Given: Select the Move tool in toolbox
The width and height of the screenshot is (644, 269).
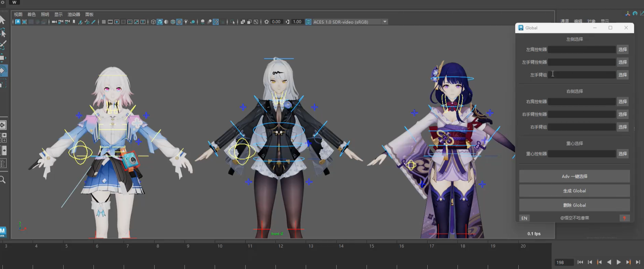Looking at the screenshot, I should (2, 58).
